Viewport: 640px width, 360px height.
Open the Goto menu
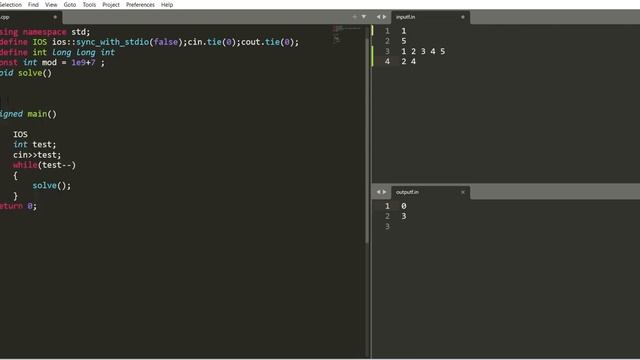coord(70,4)
